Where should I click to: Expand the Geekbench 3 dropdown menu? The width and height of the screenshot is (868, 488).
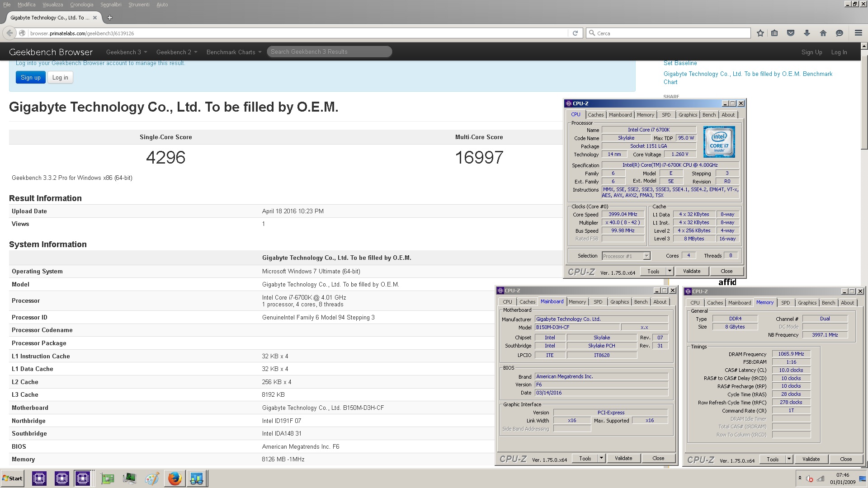[x=127, y=52]
